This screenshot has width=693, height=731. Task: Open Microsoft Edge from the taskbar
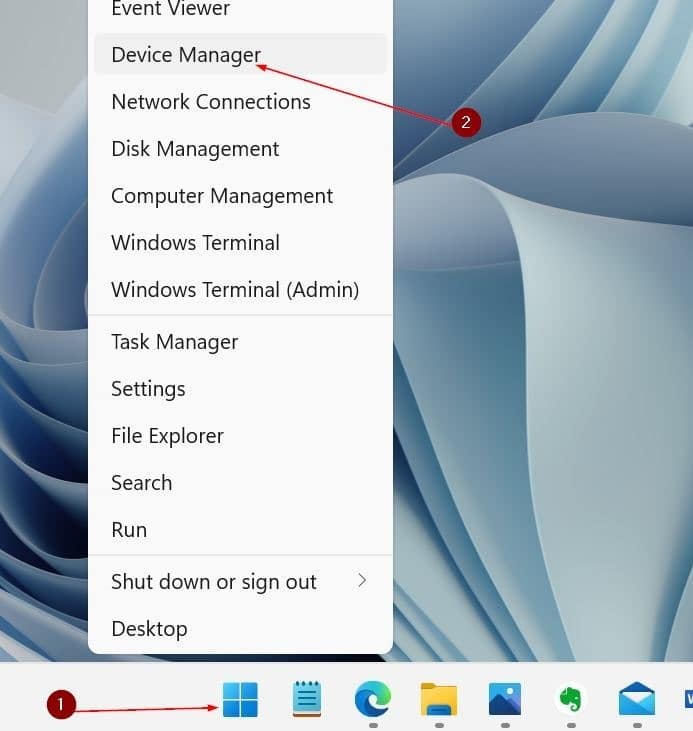[373, 699]
